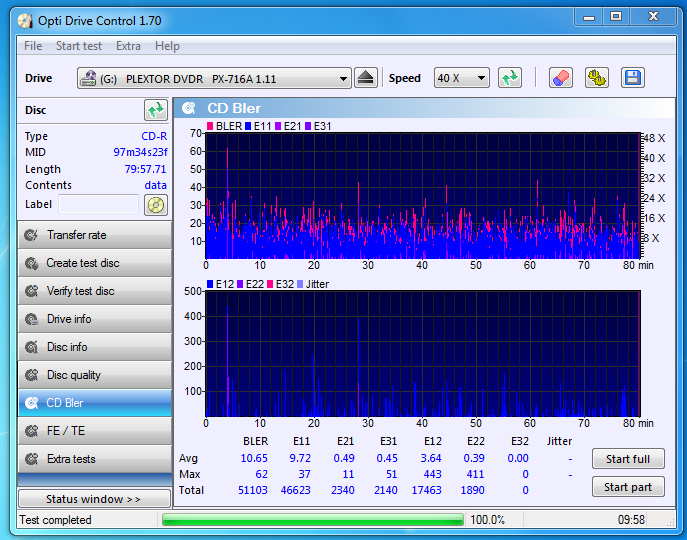
Task: Open the Extra menu
Action: point(128,46)
